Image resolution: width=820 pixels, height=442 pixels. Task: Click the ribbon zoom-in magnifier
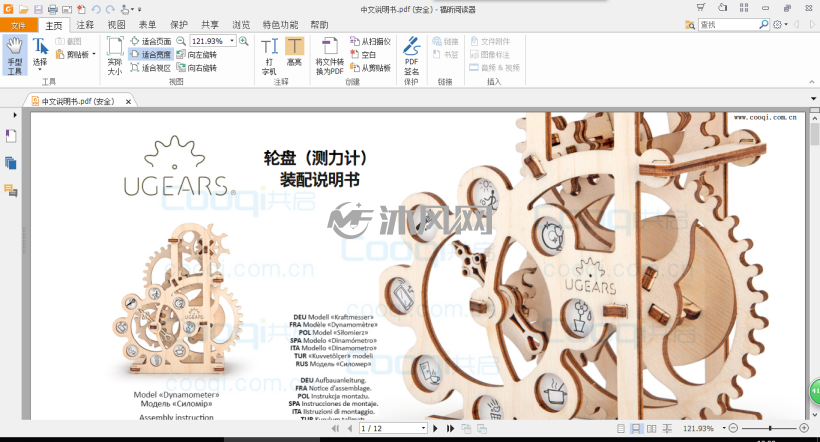244,41
